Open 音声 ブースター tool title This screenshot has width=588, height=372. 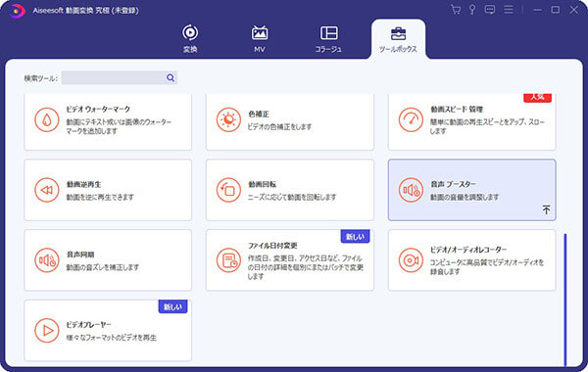(453, 184)
